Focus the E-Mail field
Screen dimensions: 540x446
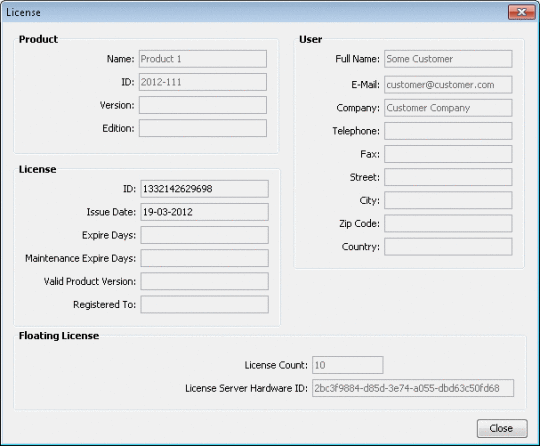[x=448, y=85]
